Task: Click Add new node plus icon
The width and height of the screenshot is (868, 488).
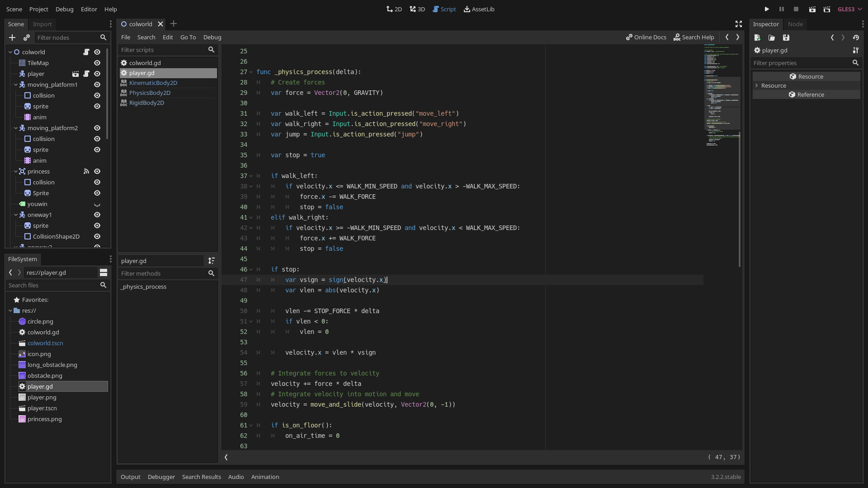Action: tap(12, 38)
